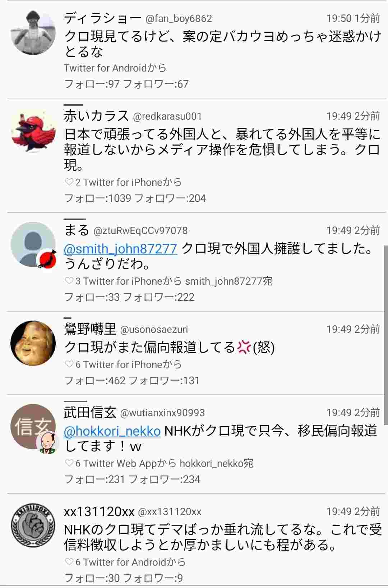Viewport: 388px width, 588px height.
Task: Tap xx131120xx circular emblem avatar
Action: click(x=33, y=525)
